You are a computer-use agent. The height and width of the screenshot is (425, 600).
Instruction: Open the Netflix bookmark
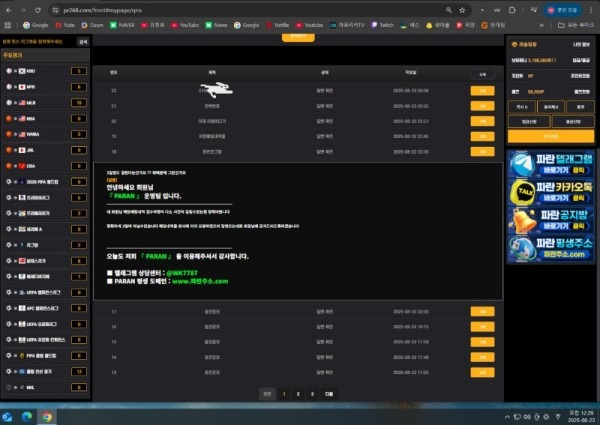click(x=280, y=23)
